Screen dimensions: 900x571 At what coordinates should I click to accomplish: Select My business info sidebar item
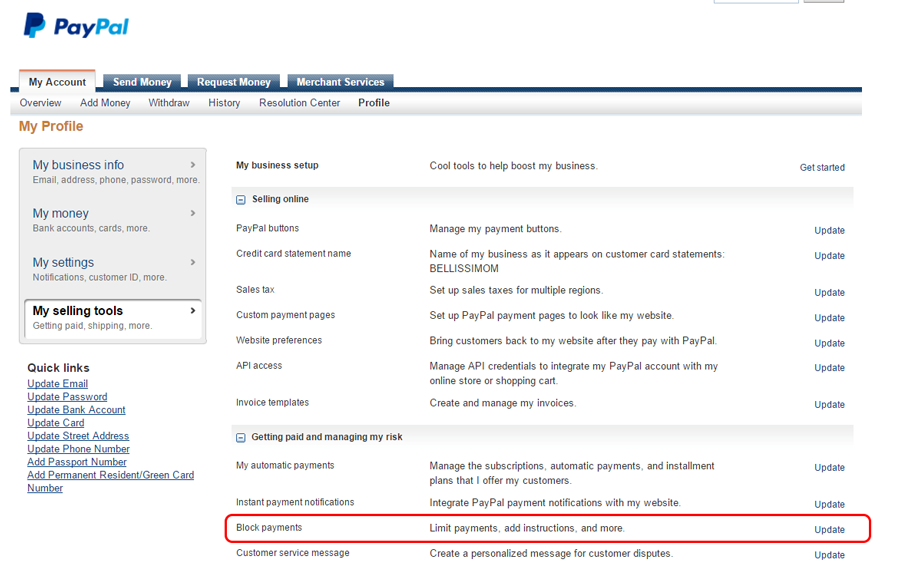click(113, 172)
